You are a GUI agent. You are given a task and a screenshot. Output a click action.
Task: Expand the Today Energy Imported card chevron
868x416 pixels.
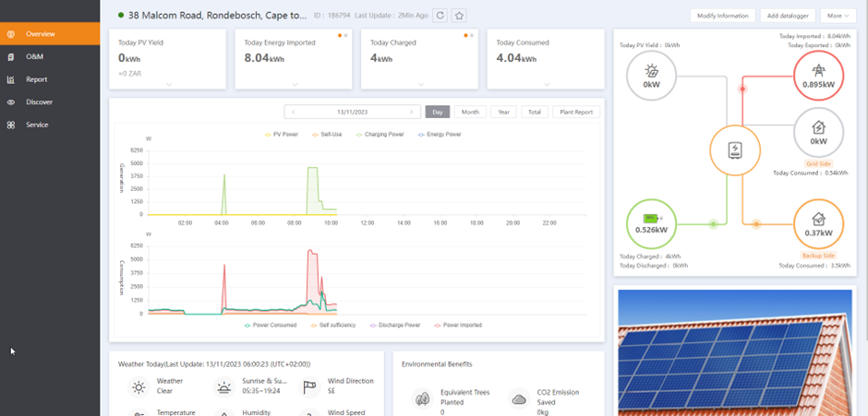point(294,84)
